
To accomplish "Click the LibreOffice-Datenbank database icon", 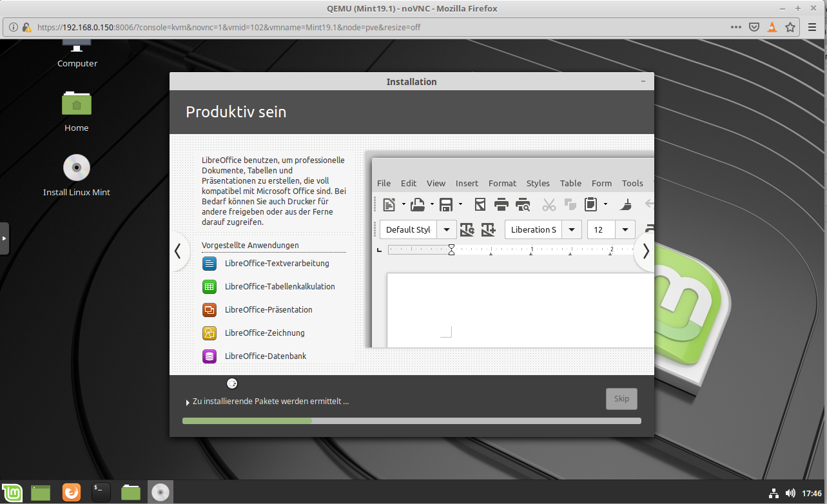I will pos(209,356).
